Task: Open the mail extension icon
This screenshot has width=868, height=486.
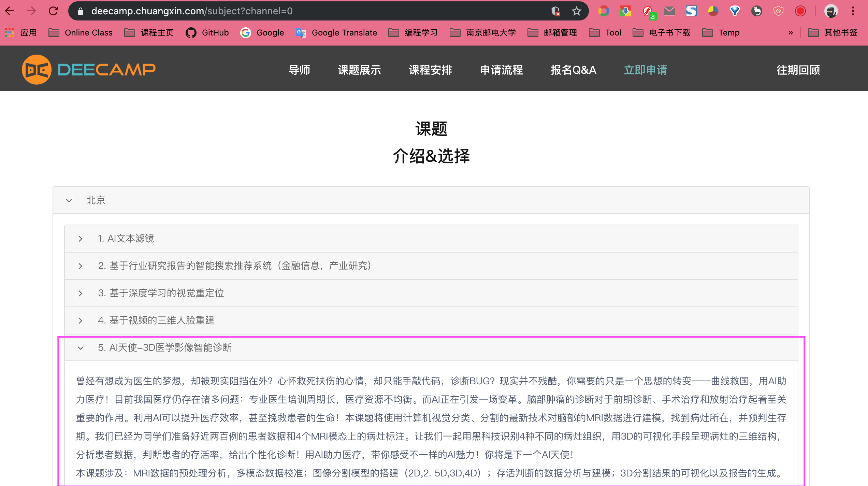Action: (669, 11)
